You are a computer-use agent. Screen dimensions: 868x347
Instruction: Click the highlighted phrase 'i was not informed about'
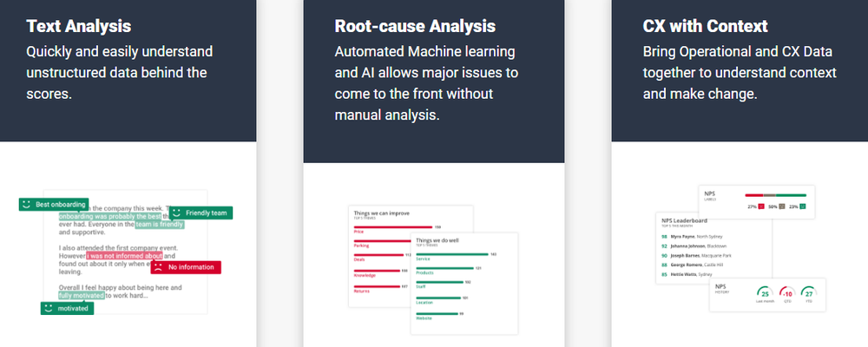(x=124, y=256)
